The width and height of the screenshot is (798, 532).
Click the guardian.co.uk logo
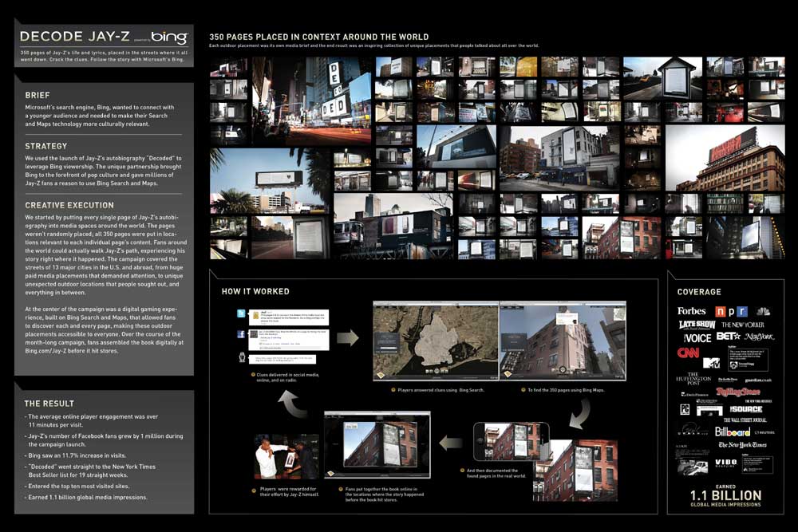[758, 380]
